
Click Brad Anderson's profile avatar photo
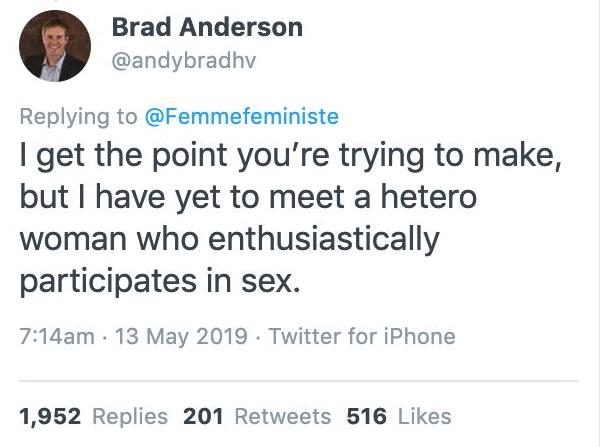point(55,46)
